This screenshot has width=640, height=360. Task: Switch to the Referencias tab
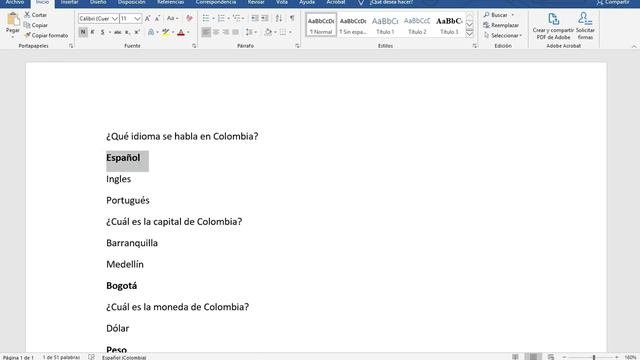[x=170, y=2]
